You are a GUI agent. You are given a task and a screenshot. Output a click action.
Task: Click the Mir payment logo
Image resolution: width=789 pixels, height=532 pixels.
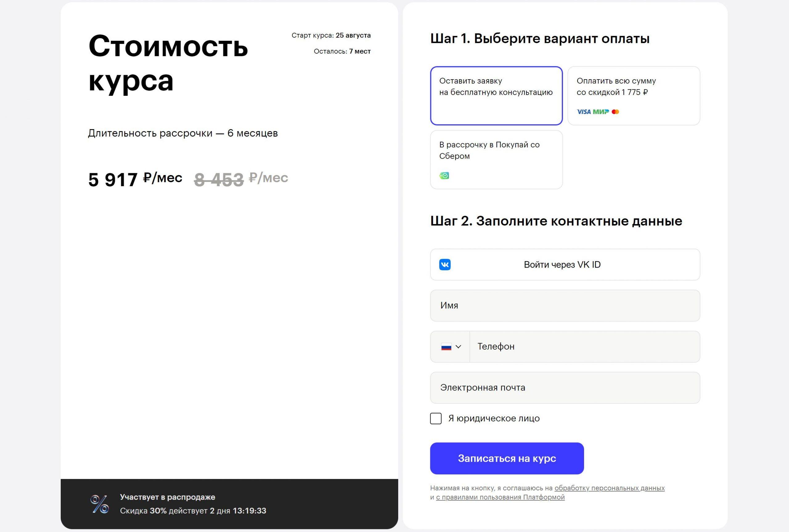(601, 112)
